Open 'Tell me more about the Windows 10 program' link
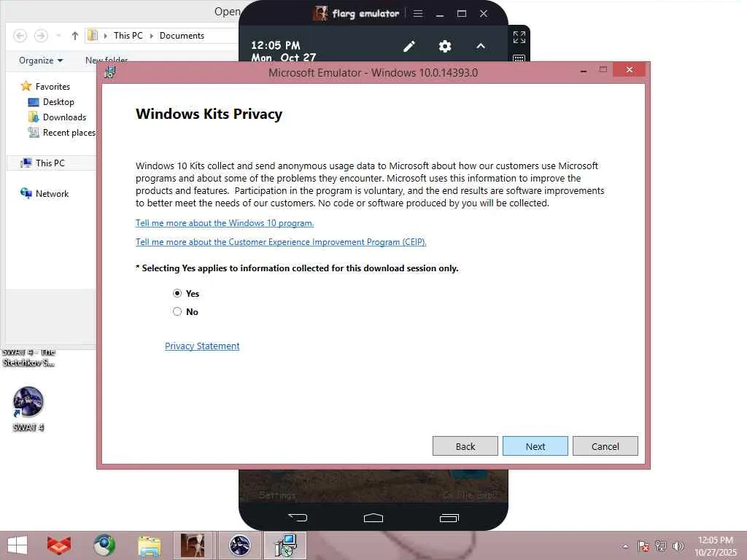Viewport: 747px width, 560px height. coord(225,223)
